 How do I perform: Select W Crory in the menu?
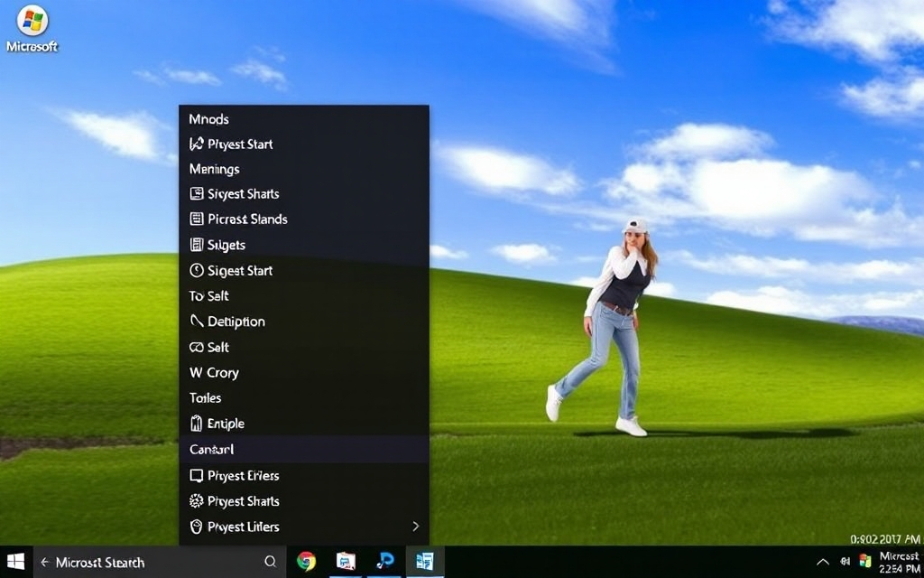304,373
